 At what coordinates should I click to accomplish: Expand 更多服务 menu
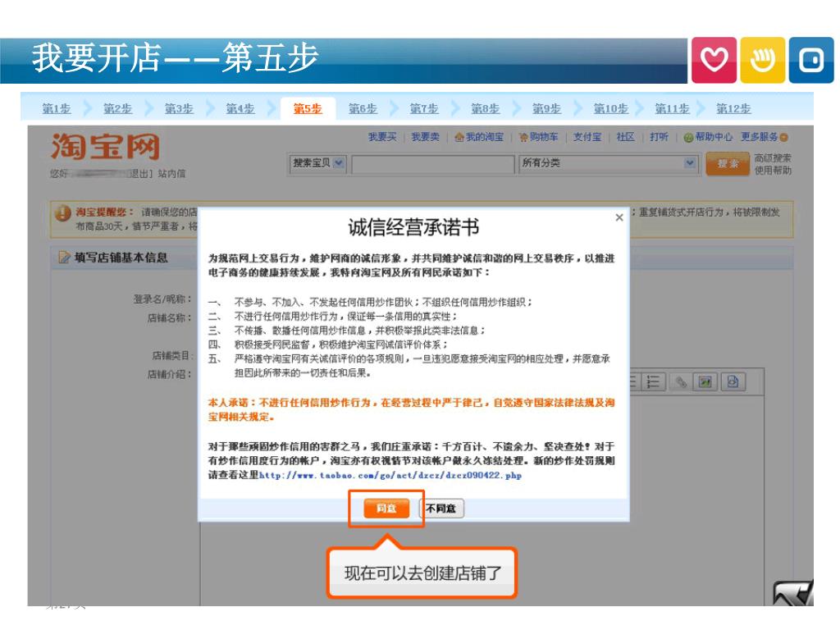pyautogui.click(x=765, y=137)
